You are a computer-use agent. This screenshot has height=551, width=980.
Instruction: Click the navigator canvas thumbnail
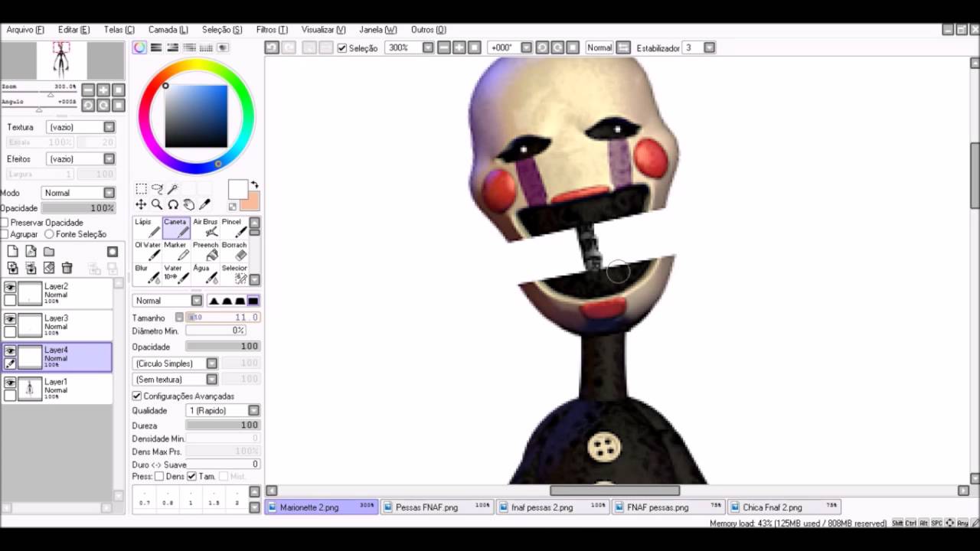tap(61, 60)
